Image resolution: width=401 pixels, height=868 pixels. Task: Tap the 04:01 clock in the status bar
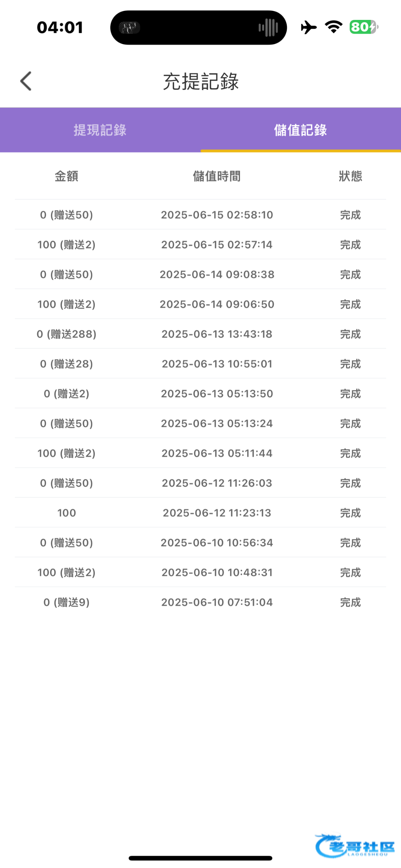[x=60, y=27]
